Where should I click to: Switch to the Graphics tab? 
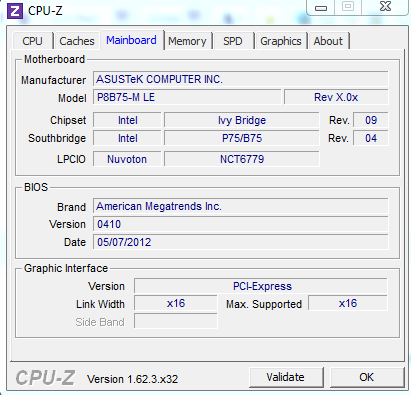(x=281, y=41)
